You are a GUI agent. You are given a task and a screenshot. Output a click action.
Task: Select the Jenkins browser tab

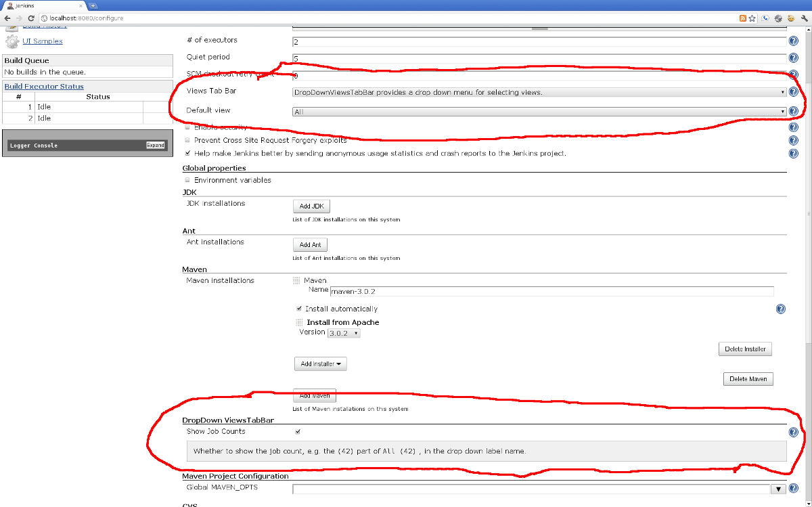coord(44,5)
